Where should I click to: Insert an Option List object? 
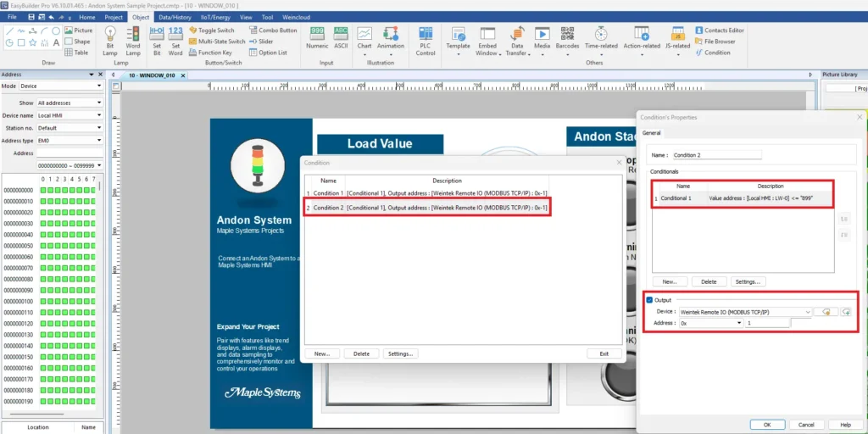268,53
